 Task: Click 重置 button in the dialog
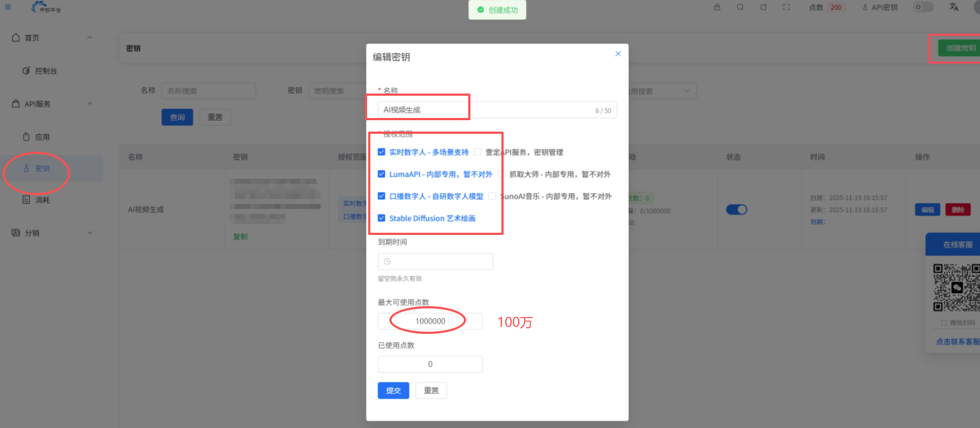(x=431, y=390)
